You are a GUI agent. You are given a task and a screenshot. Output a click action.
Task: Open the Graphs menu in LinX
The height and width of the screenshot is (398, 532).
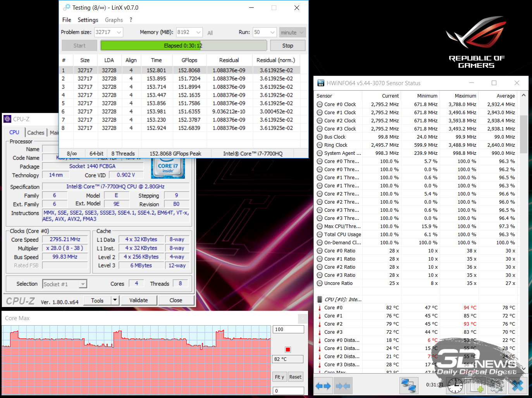[x=114, y=20]
